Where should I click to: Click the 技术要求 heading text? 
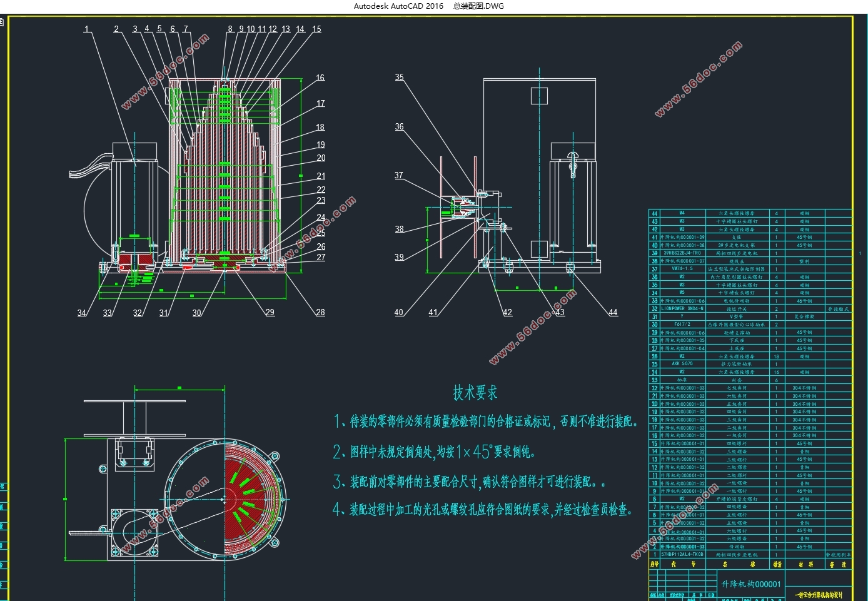click(x=475, y=393)
